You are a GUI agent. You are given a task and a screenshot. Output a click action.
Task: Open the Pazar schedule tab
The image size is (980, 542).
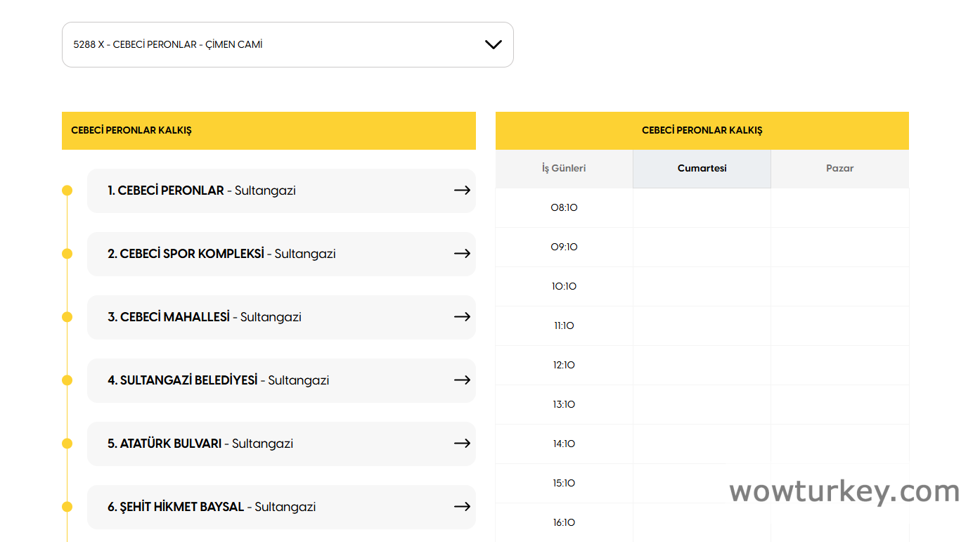(x=839, y=169)
